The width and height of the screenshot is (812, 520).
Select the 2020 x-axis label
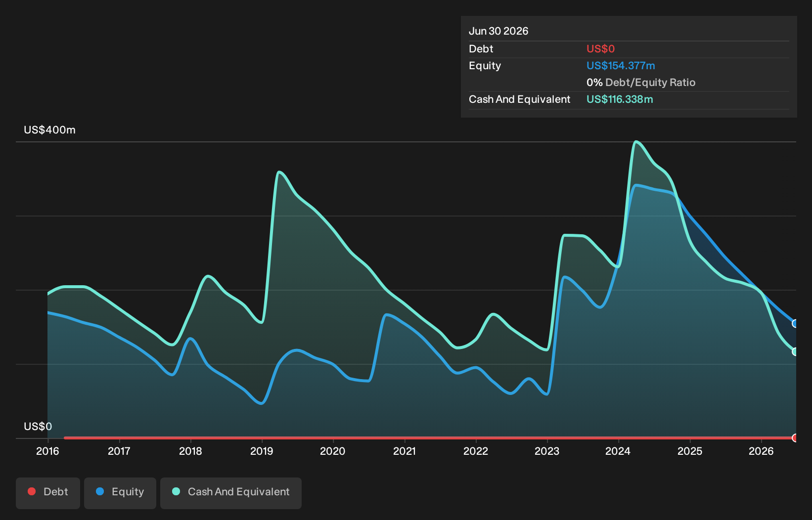click(x=333, y=451)
